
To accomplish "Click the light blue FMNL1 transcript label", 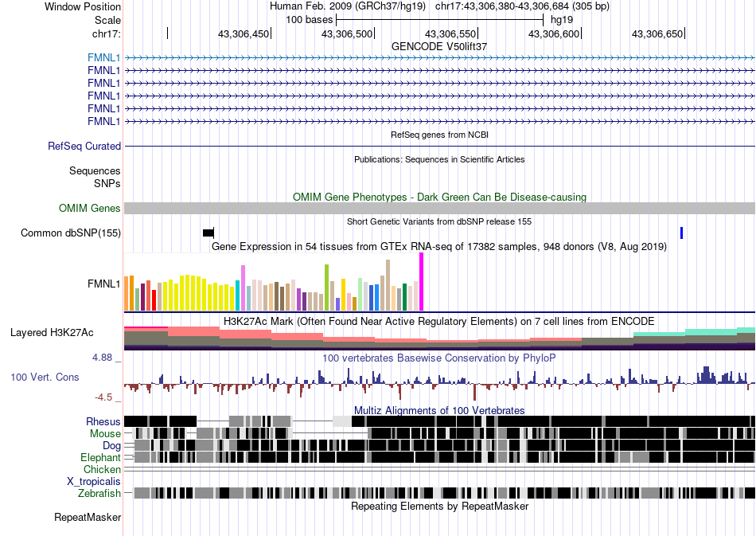I will pyautogui.click(x=103, y=58).
